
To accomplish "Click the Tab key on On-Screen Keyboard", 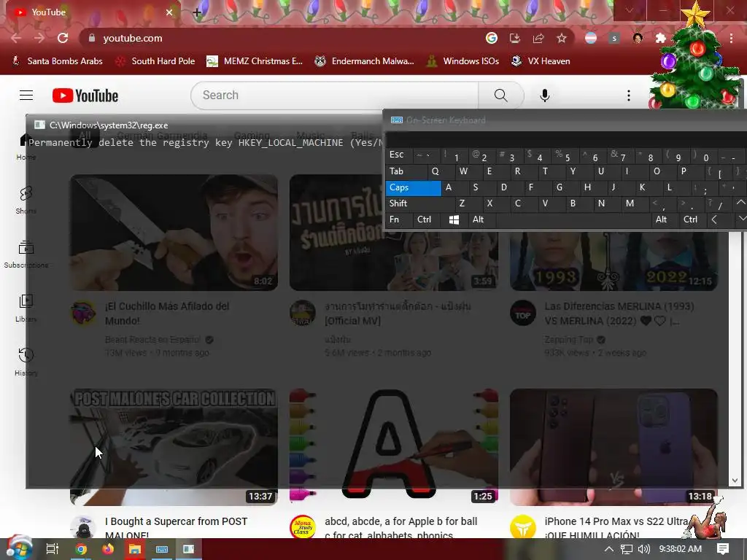I will click(406, 171).
